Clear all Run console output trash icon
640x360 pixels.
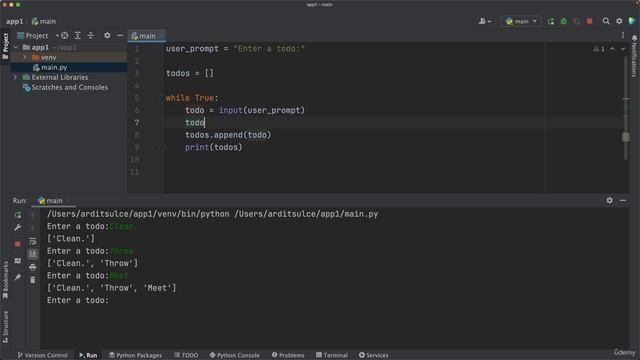tap(33, 280)
